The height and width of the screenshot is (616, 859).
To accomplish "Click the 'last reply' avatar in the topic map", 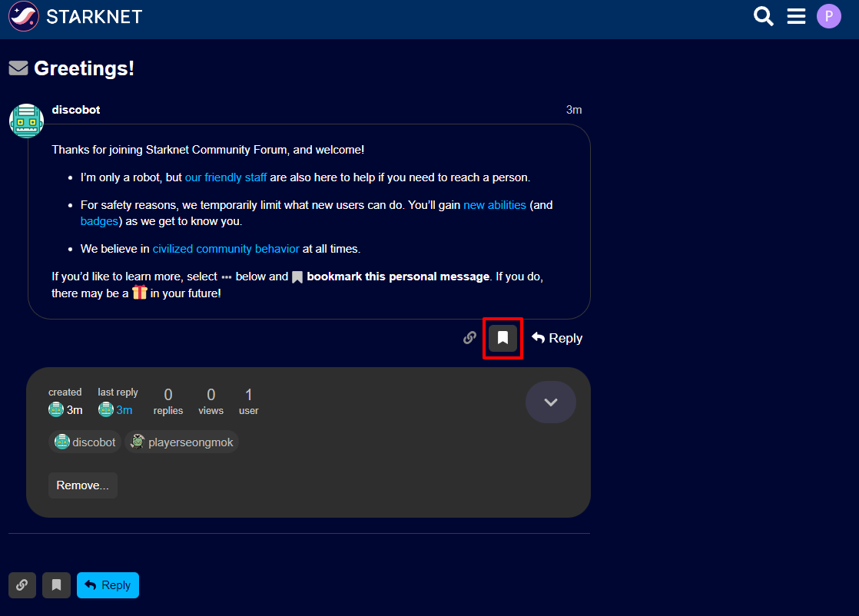I will click(106, 409).
